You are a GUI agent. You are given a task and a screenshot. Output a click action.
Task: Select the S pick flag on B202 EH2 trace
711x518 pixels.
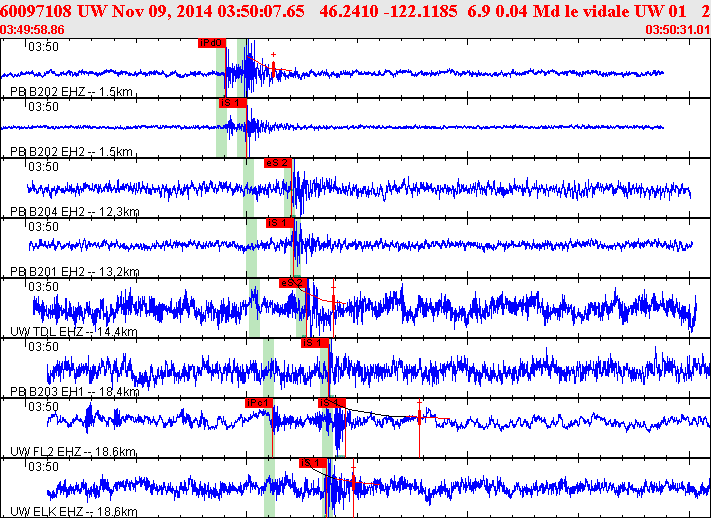tap(232, 103)
